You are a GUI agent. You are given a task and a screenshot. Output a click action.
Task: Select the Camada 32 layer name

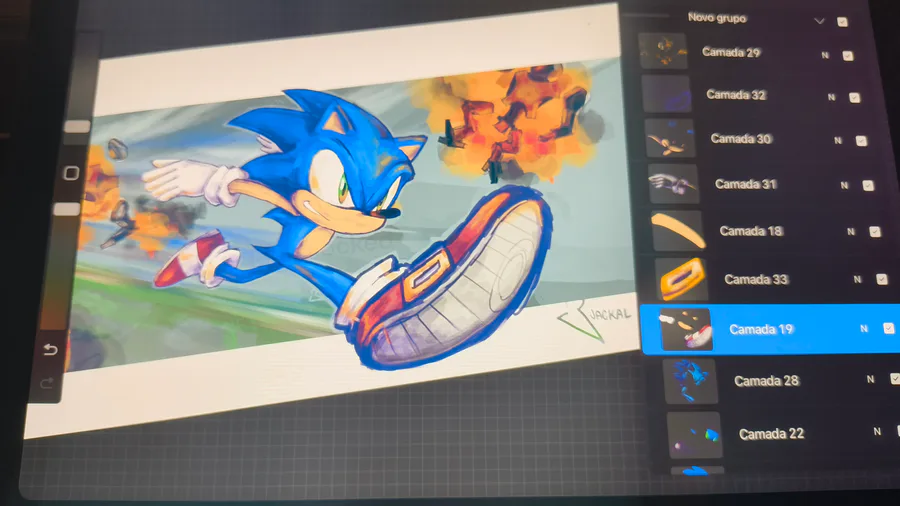point(736,95)
